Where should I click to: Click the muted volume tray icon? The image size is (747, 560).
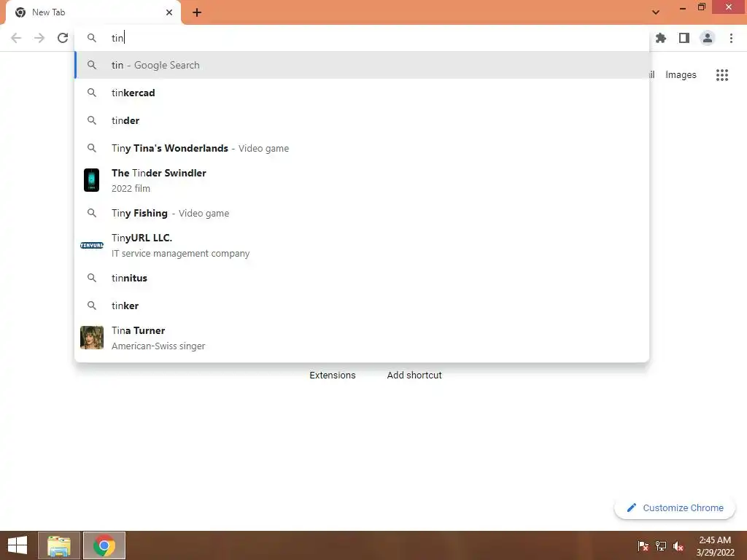[678, 546]
